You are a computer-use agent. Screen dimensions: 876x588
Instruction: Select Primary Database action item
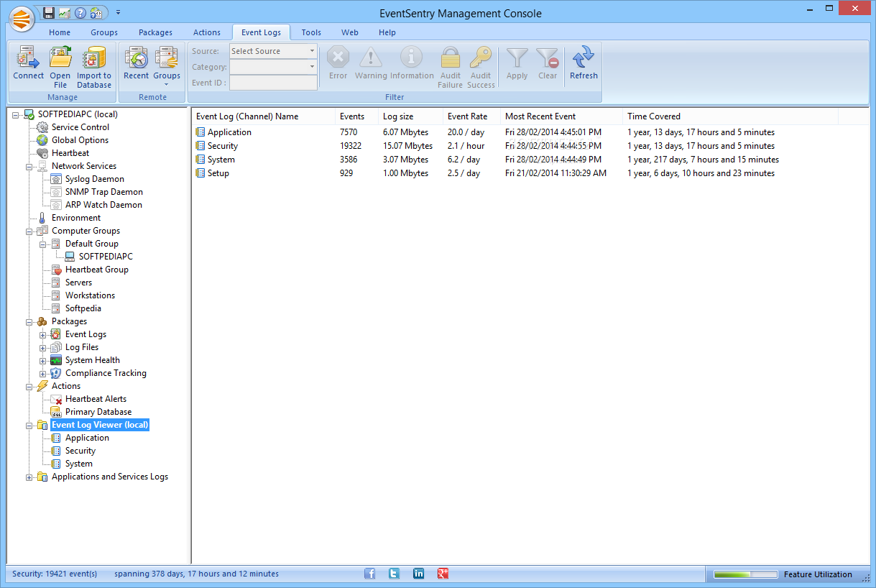click(98, 412)
